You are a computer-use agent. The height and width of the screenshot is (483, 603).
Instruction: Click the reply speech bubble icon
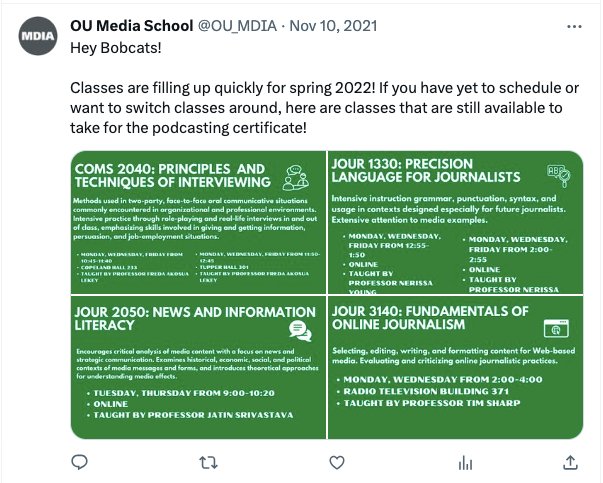(x=80, y=462)
